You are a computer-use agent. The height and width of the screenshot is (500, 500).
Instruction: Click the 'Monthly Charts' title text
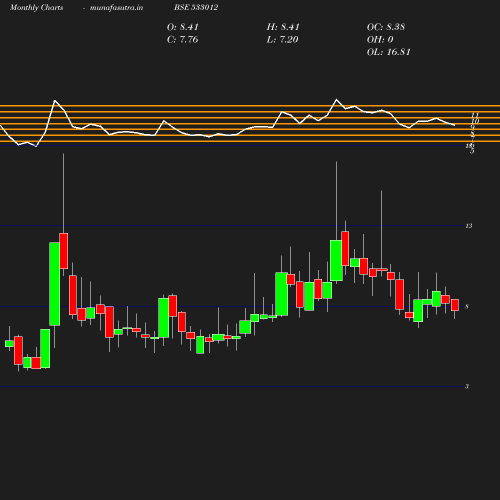pyautogui.click(x=36, y=7)
